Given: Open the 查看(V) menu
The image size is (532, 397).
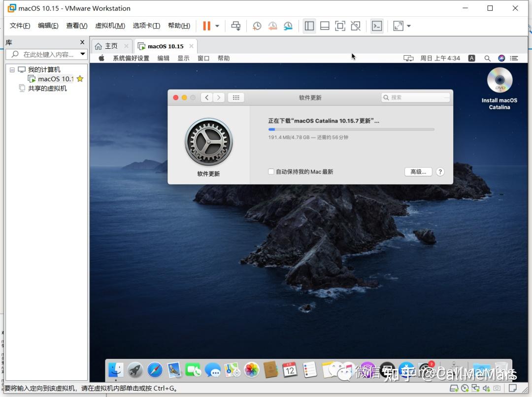Looking at the screenshot, I should (77, 26).
